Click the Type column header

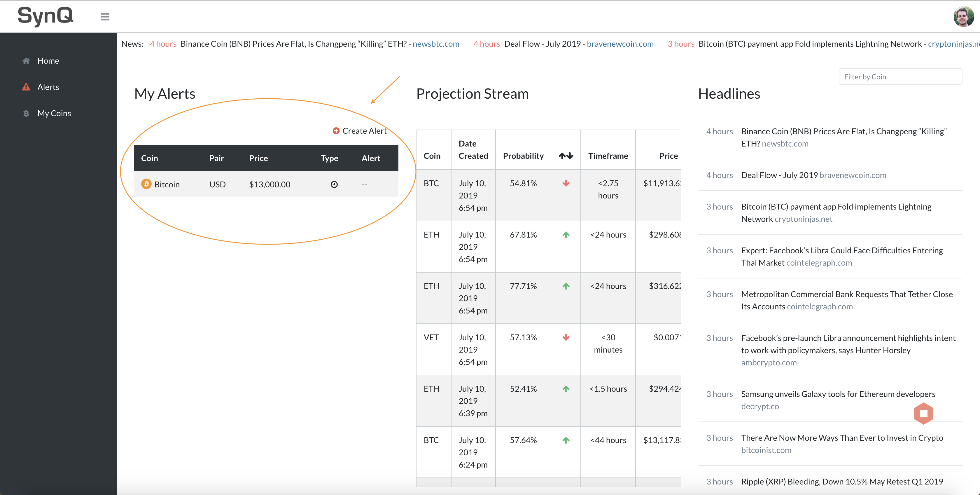point(330,158)
